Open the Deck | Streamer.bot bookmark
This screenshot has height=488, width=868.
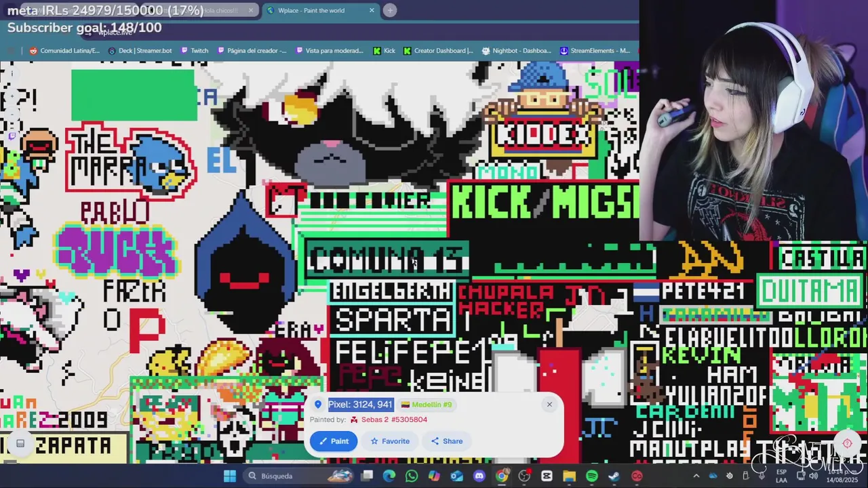click(x=140, y=50)
